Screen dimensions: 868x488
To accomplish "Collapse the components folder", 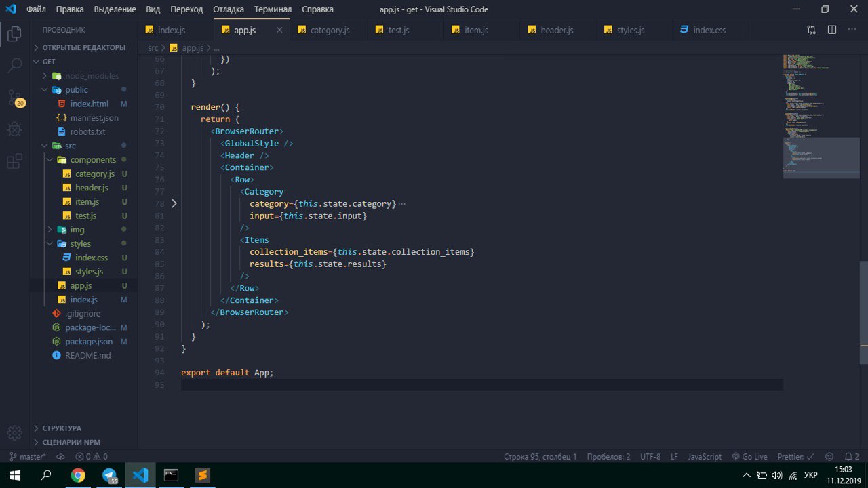I will coord(93,160).
